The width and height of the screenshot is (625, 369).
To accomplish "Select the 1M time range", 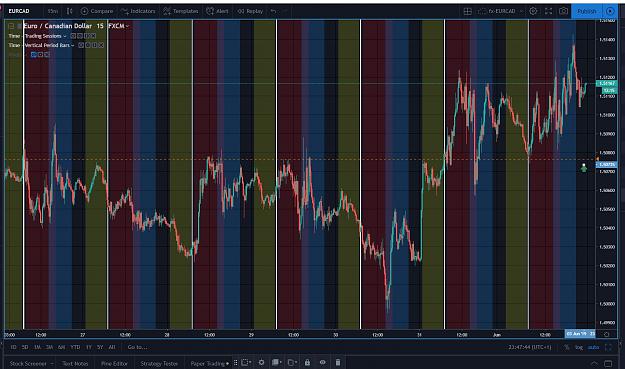I will (37, 347).
